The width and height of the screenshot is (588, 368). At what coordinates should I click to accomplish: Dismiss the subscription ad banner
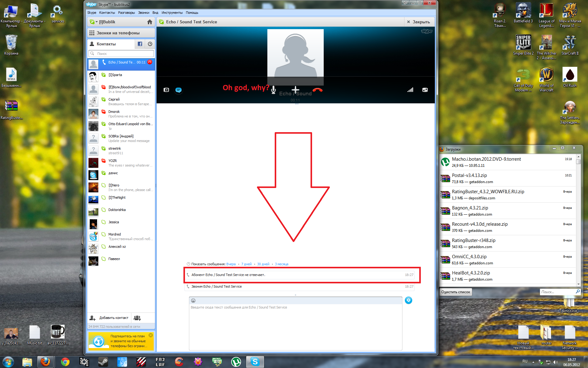pos(151,335)
